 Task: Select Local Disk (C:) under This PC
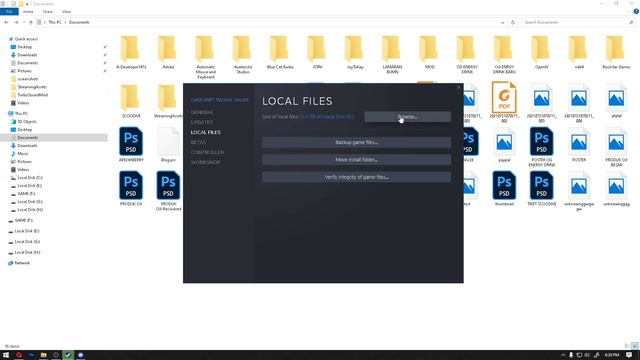[30, 178]
